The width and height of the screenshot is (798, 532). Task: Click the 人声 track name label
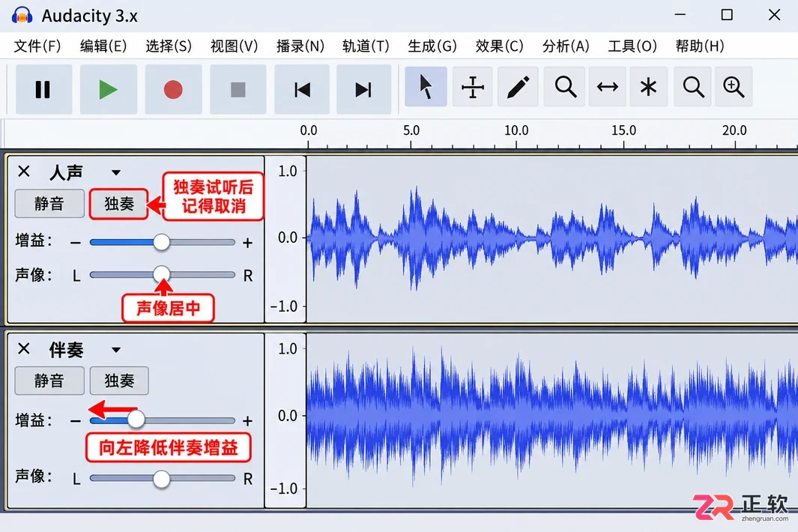pos(66,172)
